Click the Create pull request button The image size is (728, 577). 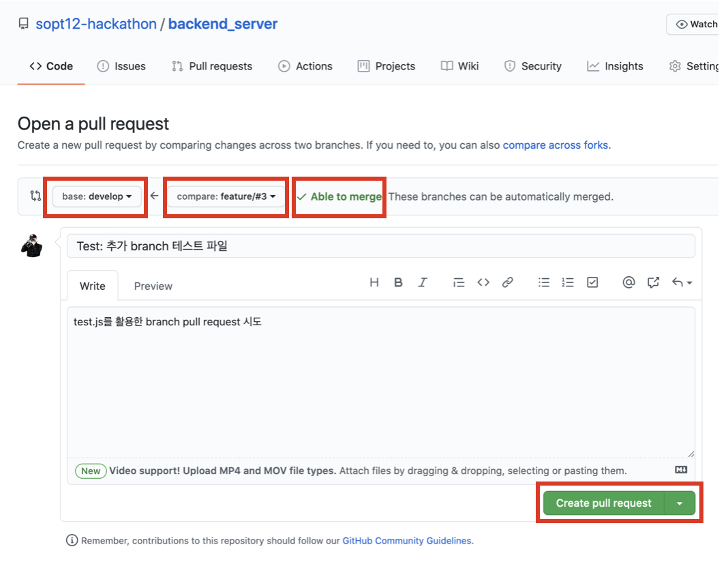(x=603, y=503)
